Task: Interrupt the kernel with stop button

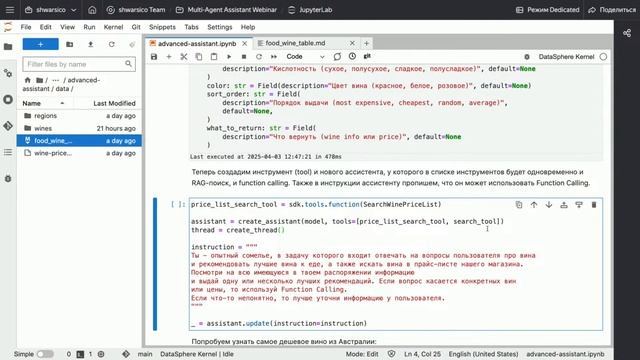Action: [244, 57]
